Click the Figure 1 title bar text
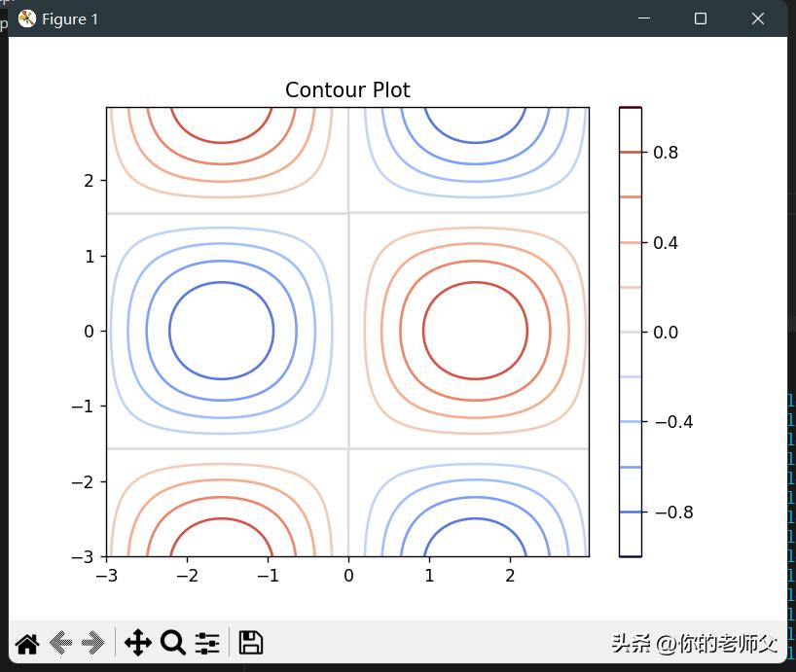Image resolution: width=796 pixels, height=672 pixels. coord(71,18)
